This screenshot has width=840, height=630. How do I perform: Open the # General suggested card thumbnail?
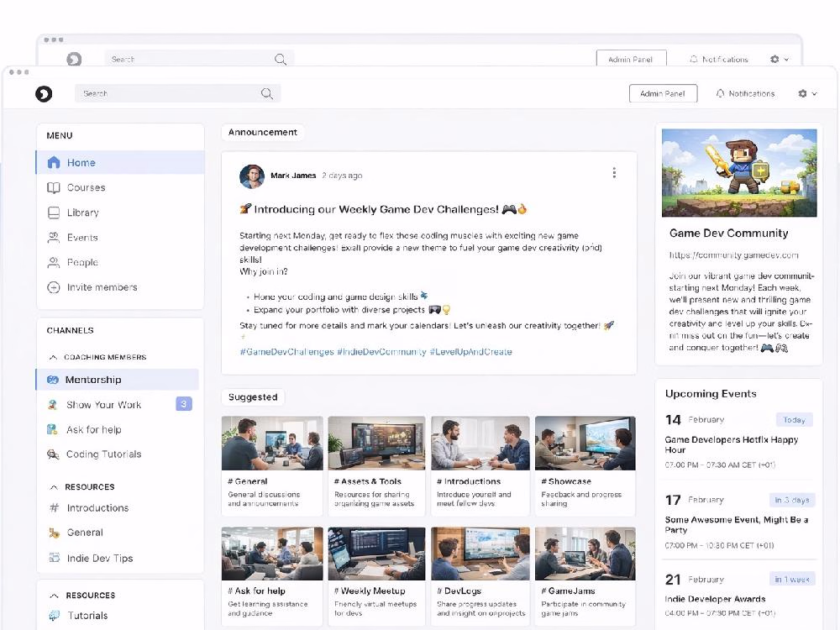point(272,443)
